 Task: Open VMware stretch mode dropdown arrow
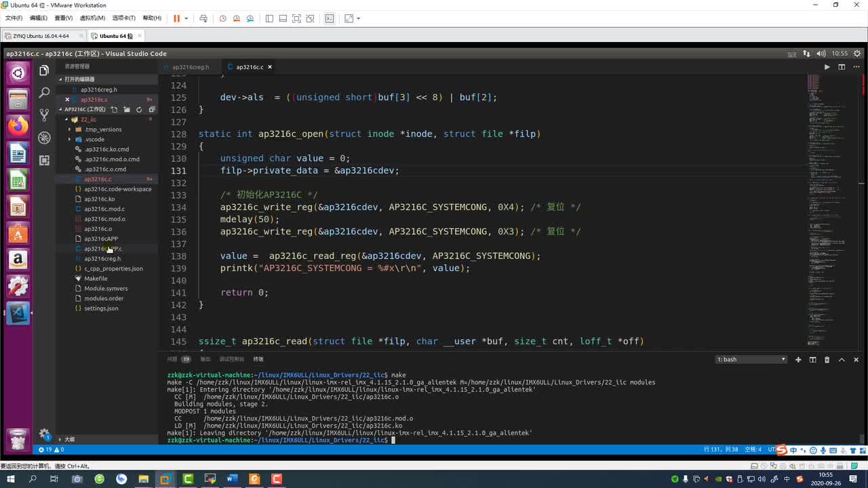[x=359, y=18]
